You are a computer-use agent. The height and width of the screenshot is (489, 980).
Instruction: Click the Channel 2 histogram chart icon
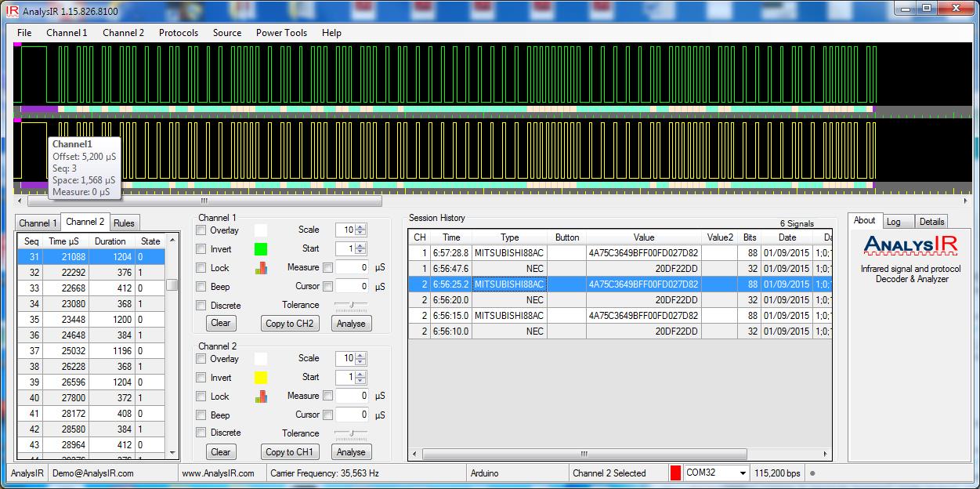tap(261, 397)
